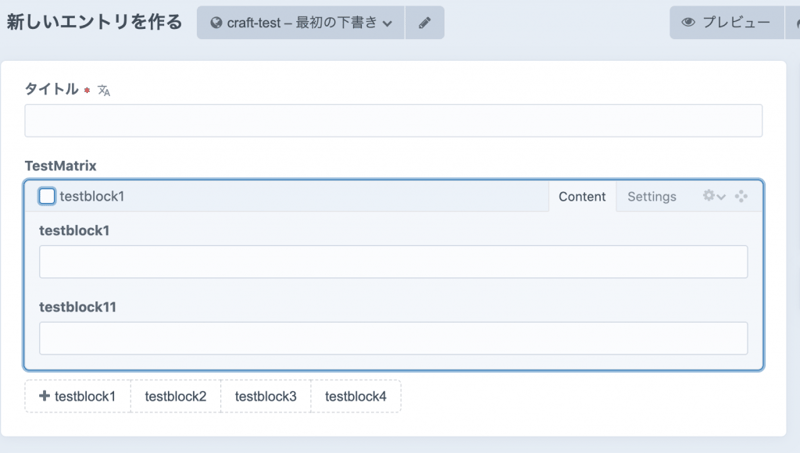Click into the testblock1 text input

(x=393, y=262)
